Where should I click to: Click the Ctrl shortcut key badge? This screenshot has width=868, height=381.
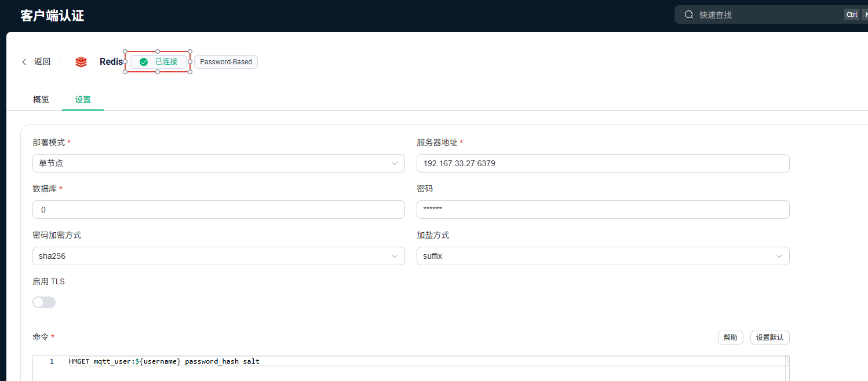pos(851,15)
